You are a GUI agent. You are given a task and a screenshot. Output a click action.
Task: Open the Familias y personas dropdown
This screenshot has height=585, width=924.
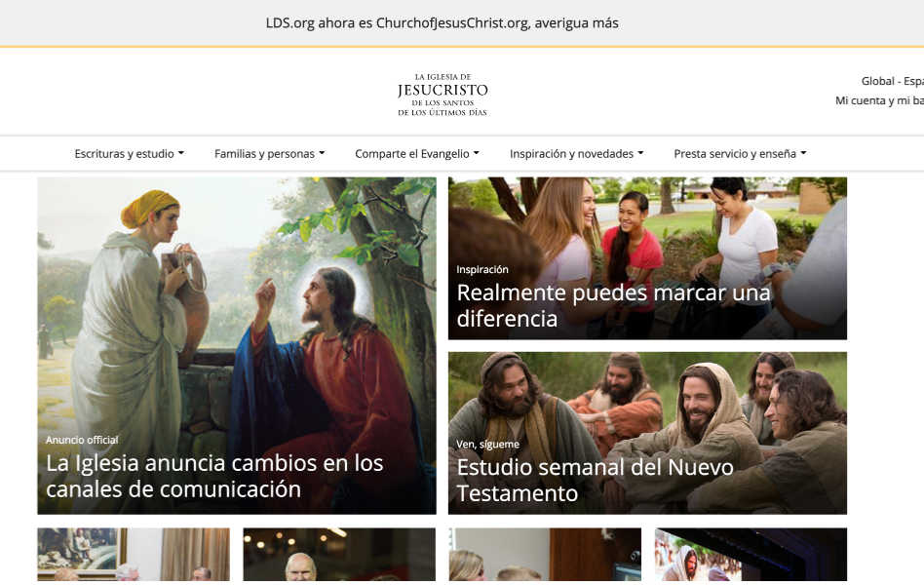(269, 154)
